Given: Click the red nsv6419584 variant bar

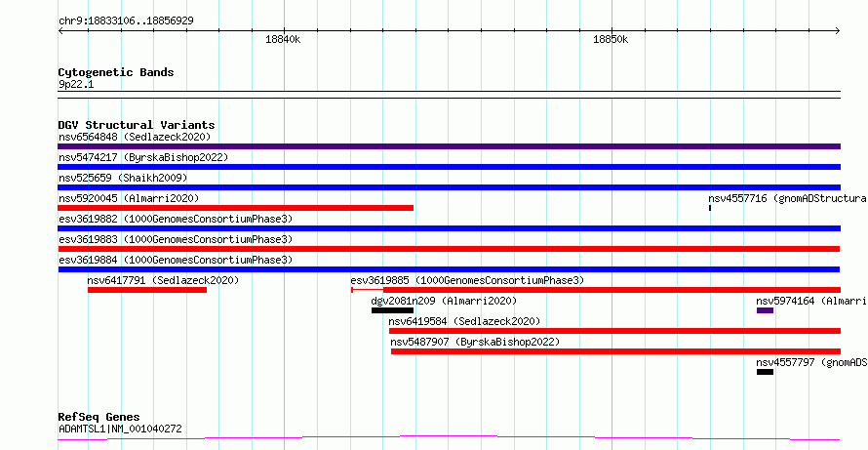Looking at the screenshot, I should tap(614, 331).
